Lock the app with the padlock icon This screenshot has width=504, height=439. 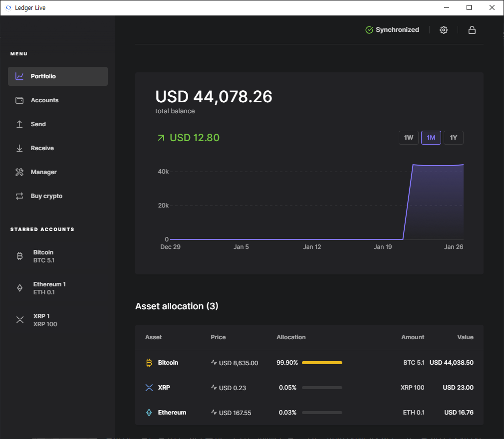coord(472,30)
